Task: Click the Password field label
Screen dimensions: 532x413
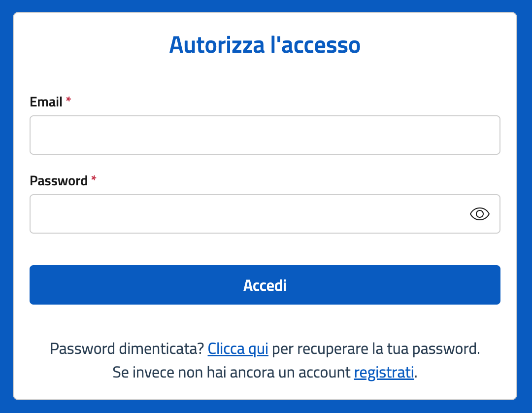Action: [x=59, y=181]
